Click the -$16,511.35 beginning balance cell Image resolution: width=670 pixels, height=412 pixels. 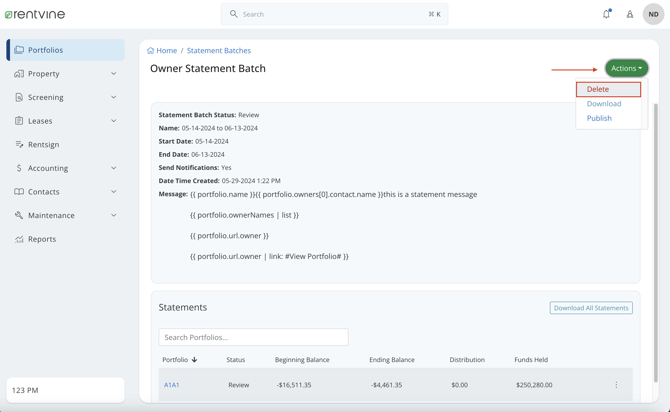294,385
